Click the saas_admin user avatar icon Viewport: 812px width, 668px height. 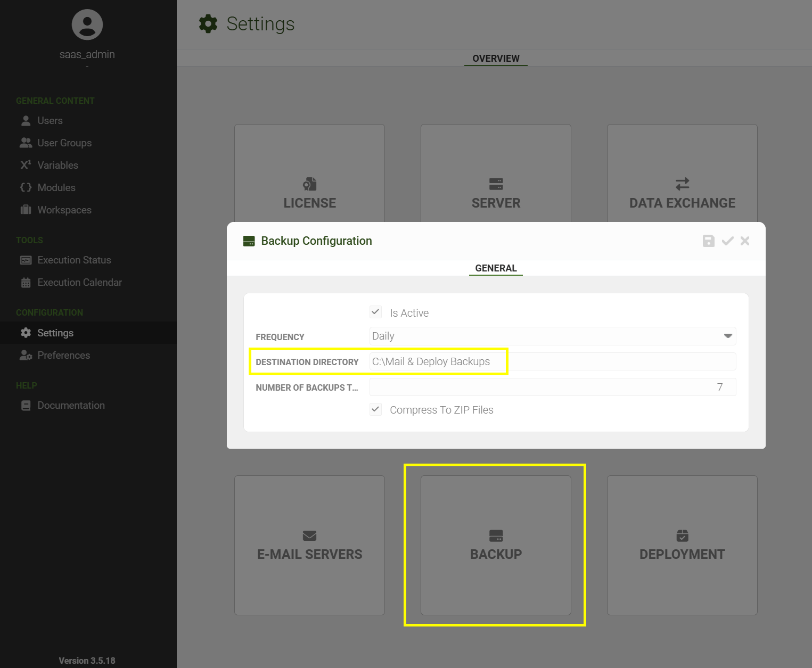coord(87,24)
